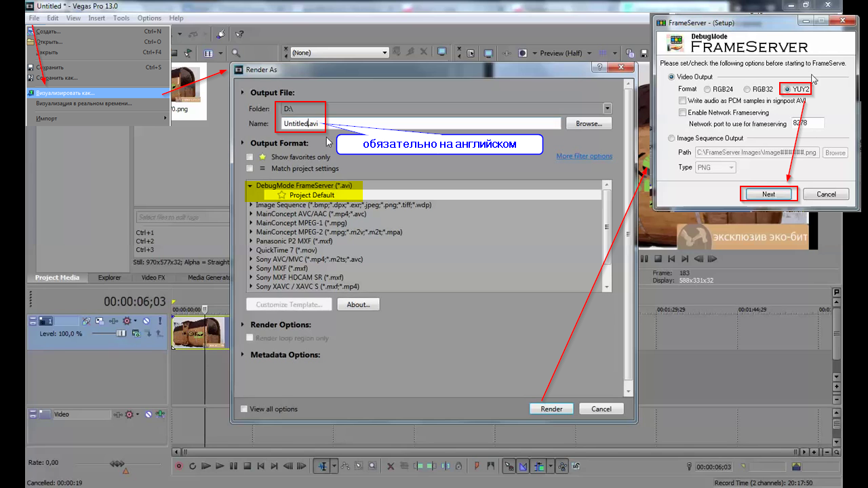
Task: Open the Insert menu
Action: click(x=96, y=18)
